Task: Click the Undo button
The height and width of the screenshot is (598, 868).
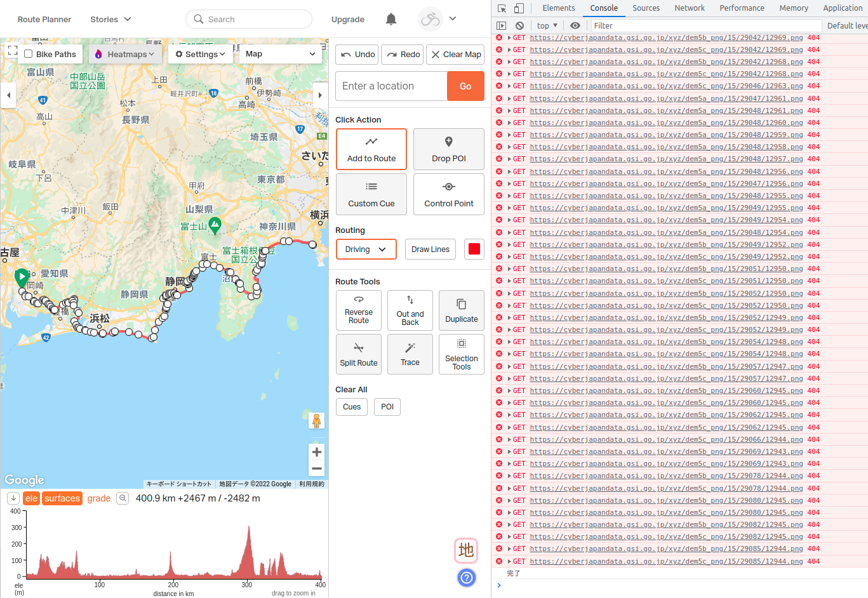Action: click(x=357, y=55)
